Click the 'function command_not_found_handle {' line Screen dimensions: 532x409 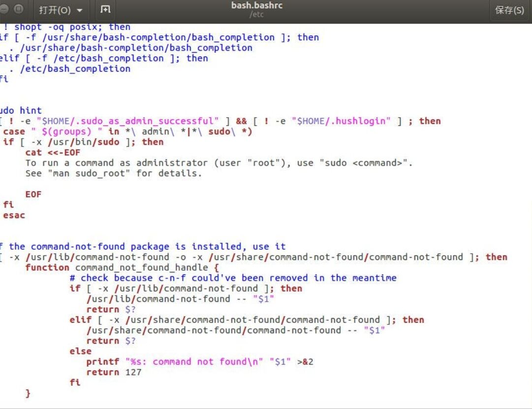pos(122,267)
